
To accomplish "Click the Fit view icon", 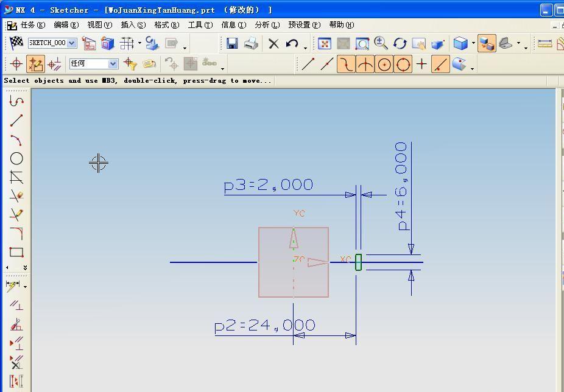I will pos(325,43).
